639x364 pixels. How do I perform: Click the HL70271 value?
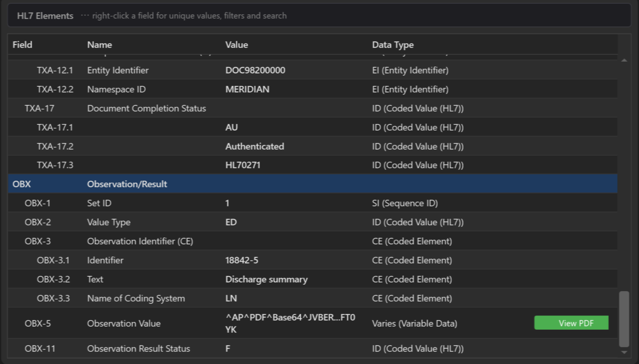(243, 165)
